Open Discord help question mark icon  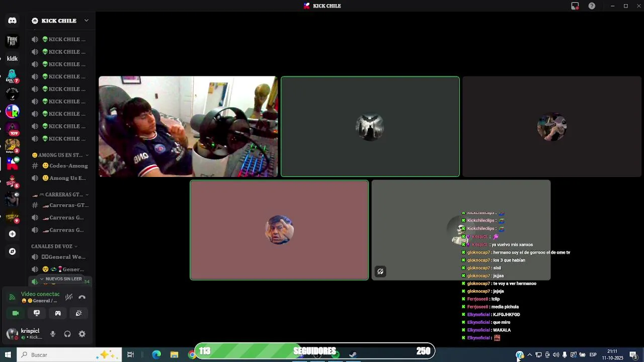click(592, 6)
